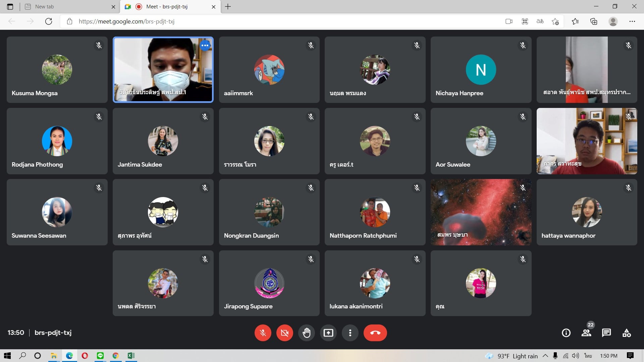Select Nichaya Hanpree's N avatar

click(x=481, y=70)
